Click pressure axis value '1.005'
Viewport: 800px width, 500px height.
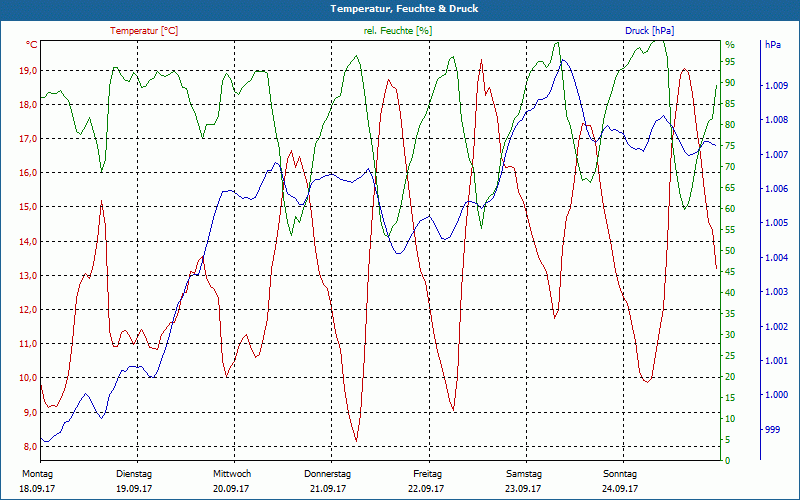(x=777, y=223)
